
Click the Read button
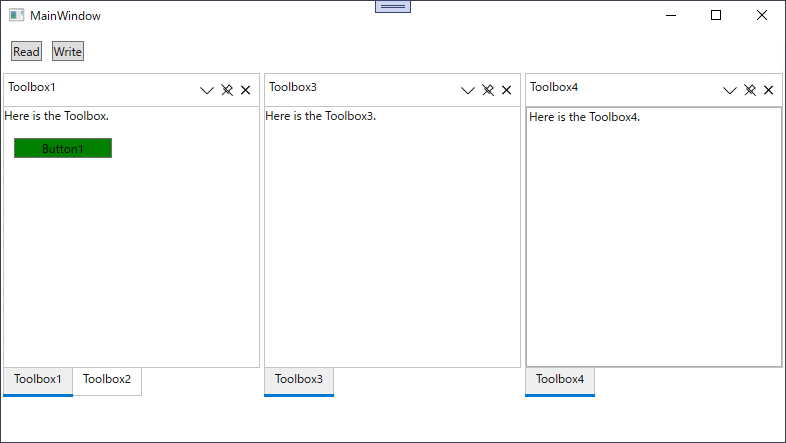tap(27, 51)
